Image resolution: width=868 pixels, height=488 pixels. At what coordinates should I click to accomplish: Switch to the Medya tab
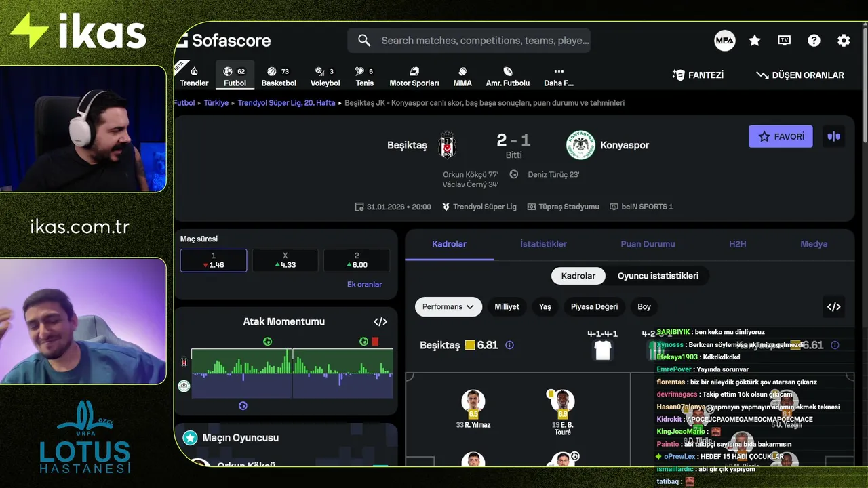pos(814,244)
